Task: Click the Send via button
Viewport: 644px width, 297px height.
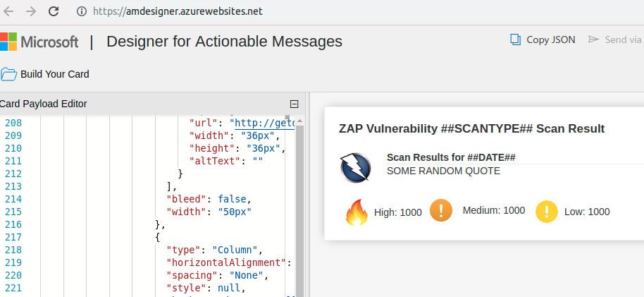Action: (615, 40)
